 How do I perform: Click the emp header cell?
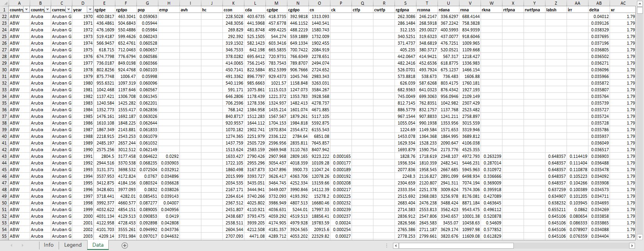pyautogui.click(x=169, y=10)
